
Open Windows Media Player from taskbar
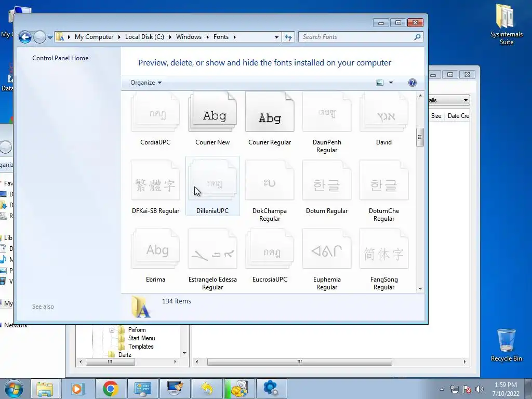77,389
